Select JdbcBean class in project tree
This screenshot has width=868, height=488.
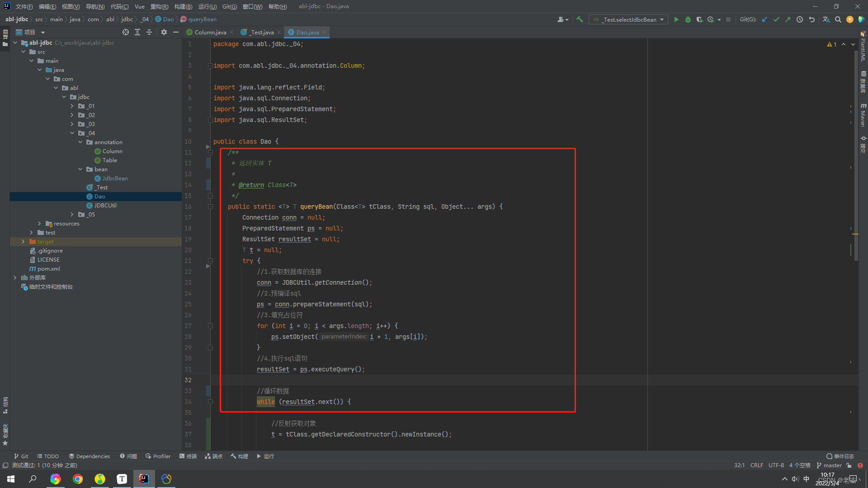coord(115,178)
